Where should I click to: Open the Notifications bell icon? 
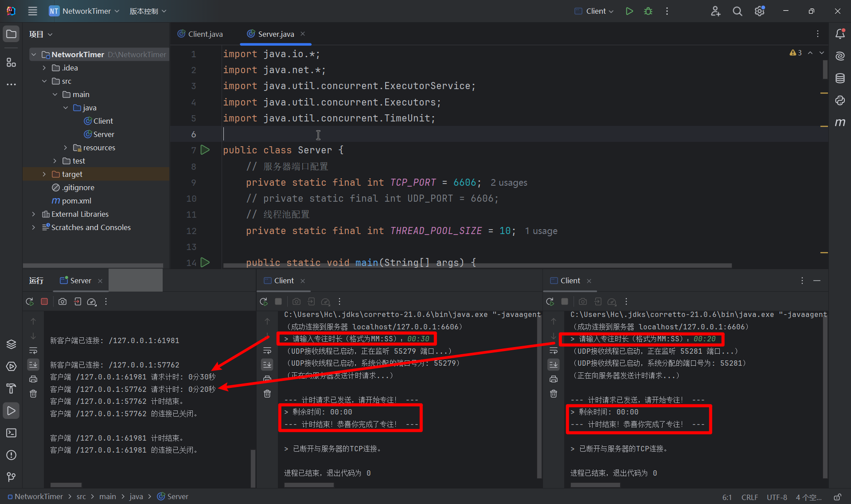[840, 34]
